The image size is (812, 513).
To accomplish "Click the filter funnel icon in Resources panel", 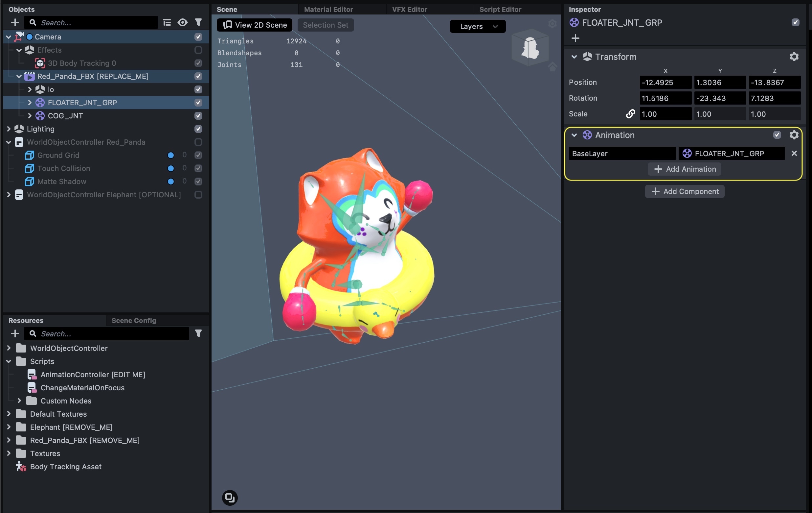I will 198,333.
